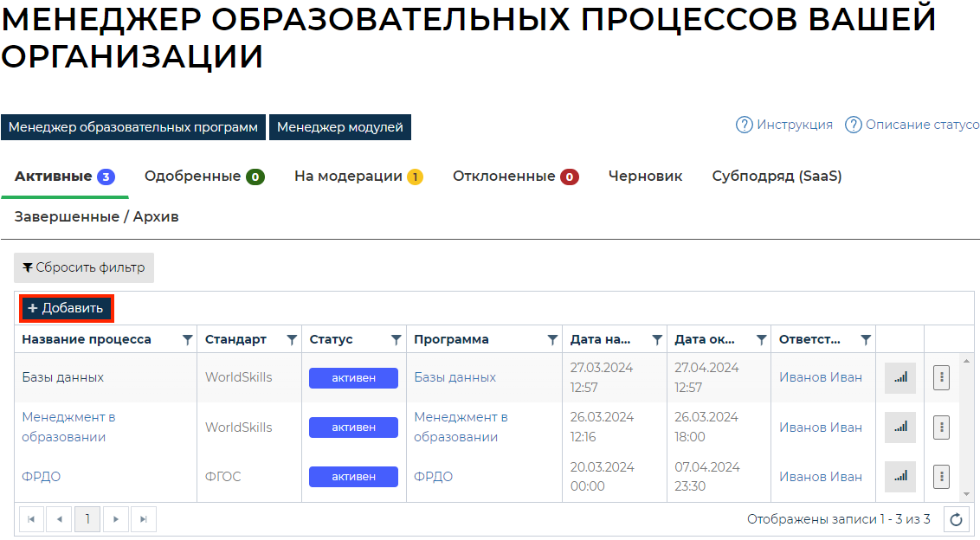The height and width of the screenshot is (540, 980).
Task: Filter the Статус column
Action: point(397,340)
